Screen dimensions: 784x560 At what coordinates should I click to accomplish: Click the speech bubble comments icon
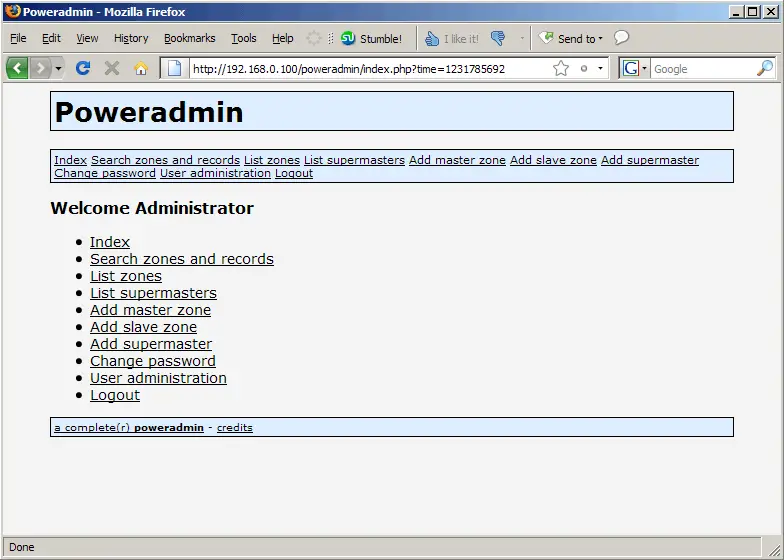621,38
